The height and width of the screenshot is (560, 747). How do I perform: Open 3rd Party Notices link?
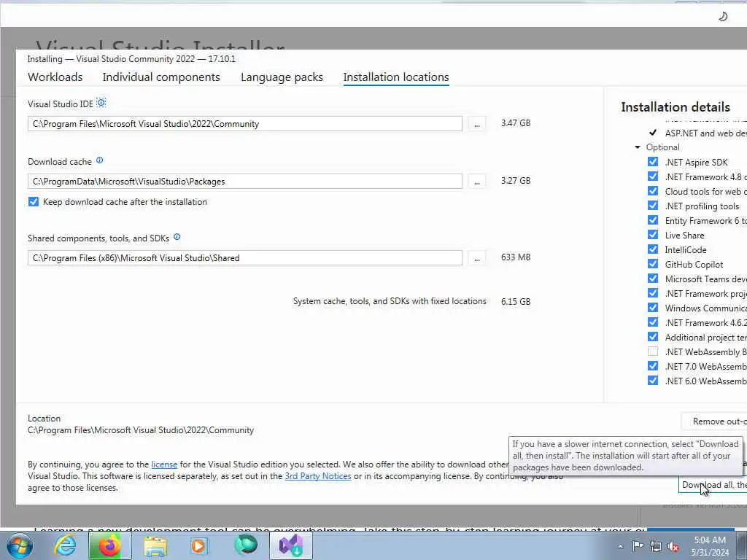(x=318, y=476)
